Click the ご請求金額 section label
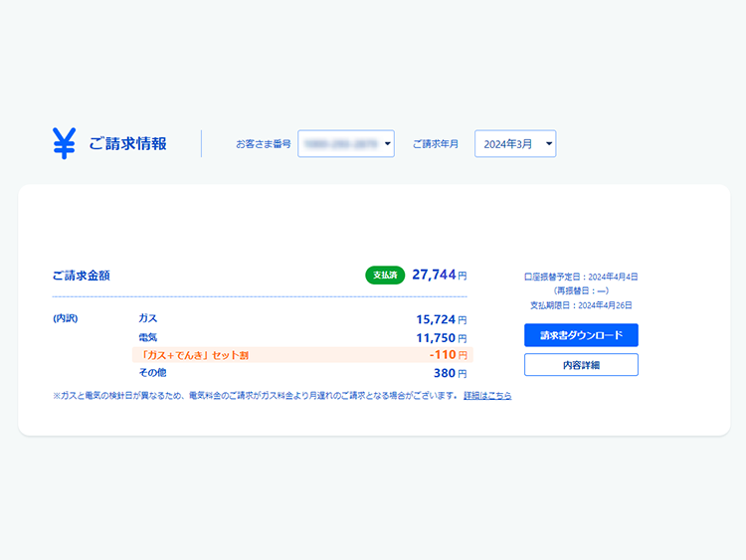The width and height of the screenshot is (746, 560). pyautogui.click(x=81, y=275)
